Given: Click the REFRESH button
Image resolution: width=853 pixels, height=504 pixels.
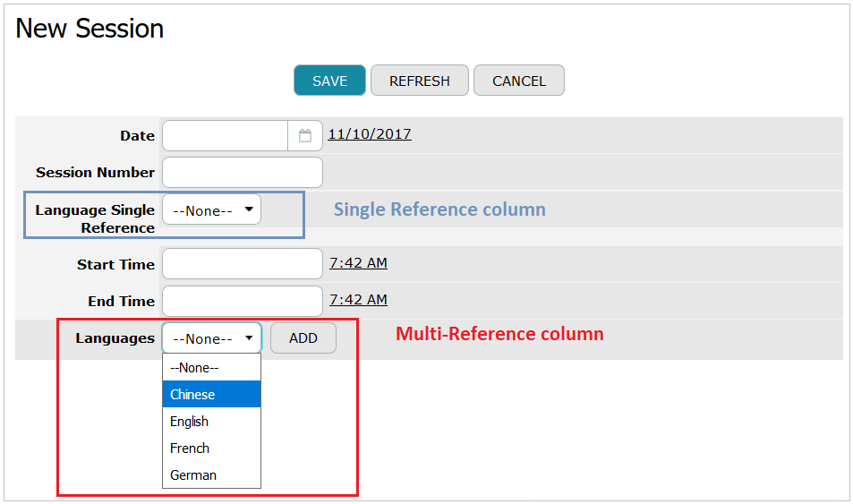Looking at the screenshot, I should pos(420,81).
